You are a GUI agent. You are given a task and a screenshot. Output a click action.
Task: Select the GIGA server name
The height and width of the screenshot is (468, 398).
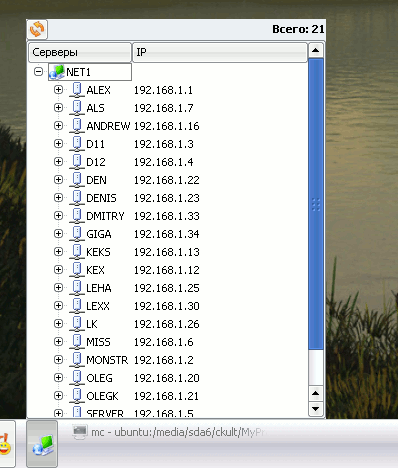pos(99,234)
